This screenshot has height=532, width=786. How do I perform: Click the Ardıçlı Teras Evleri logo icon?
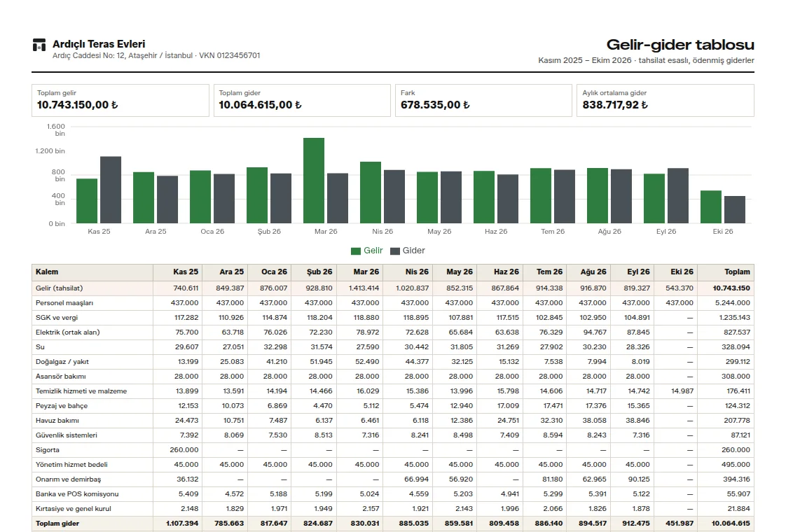coord(39,45)
